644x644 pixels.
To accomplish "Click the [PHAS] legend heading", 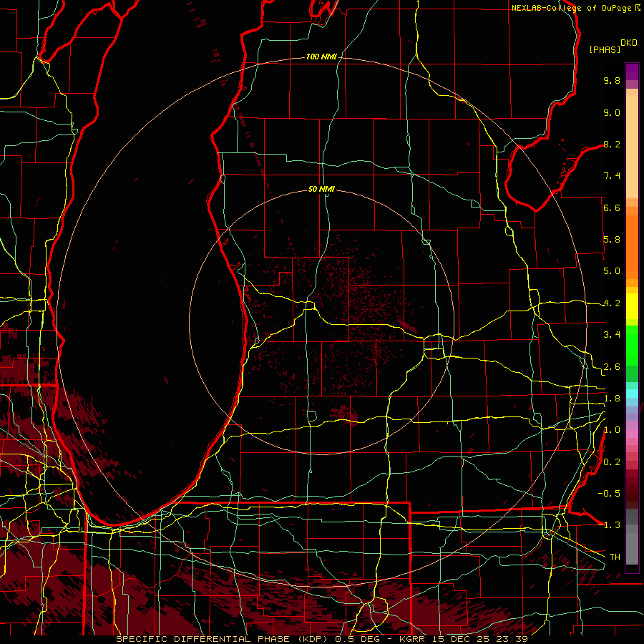I will tap(605, 49).
